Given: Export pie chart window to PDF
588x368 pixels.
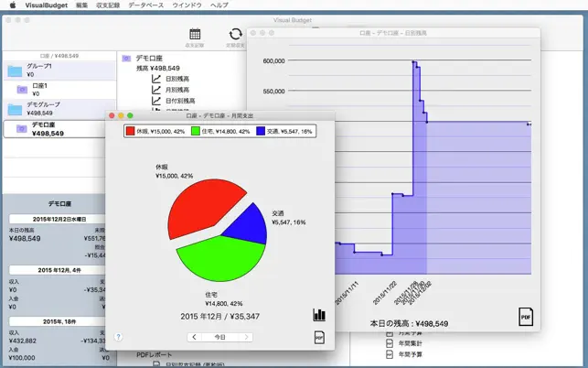Looking at the screenshot, I should [x=319, y=337].
